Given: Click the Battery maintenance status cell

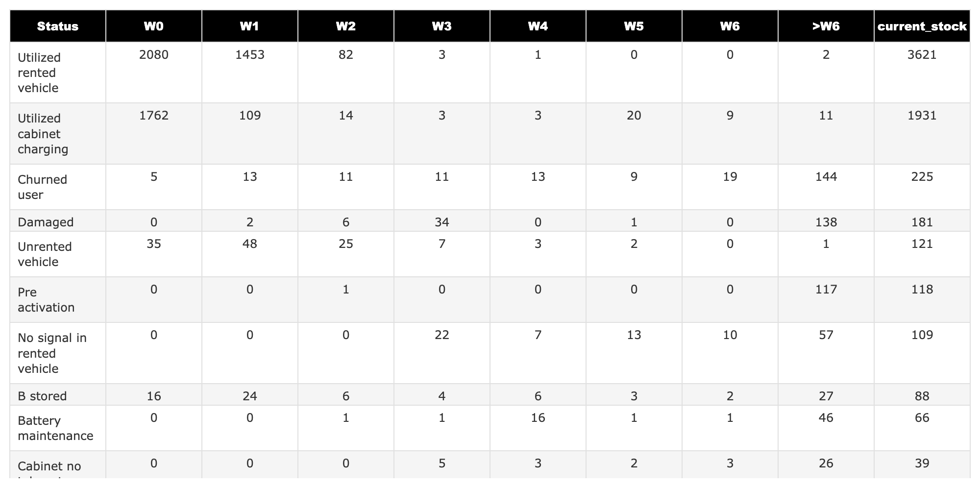Looking at the screenshot, I should 58,428.
